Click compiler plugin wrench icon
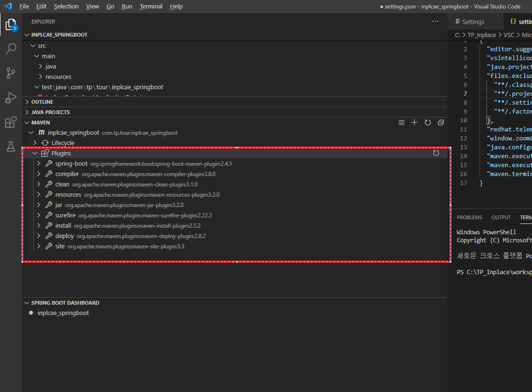 point(49,174)
